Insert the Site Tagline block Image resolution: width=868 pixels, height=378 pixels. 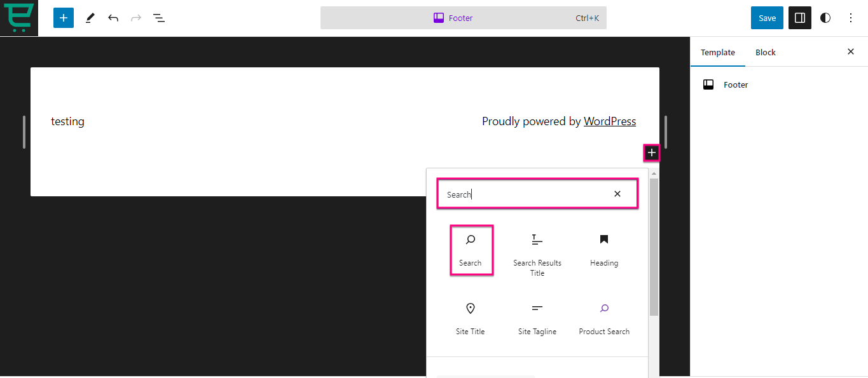pos(537,319)
